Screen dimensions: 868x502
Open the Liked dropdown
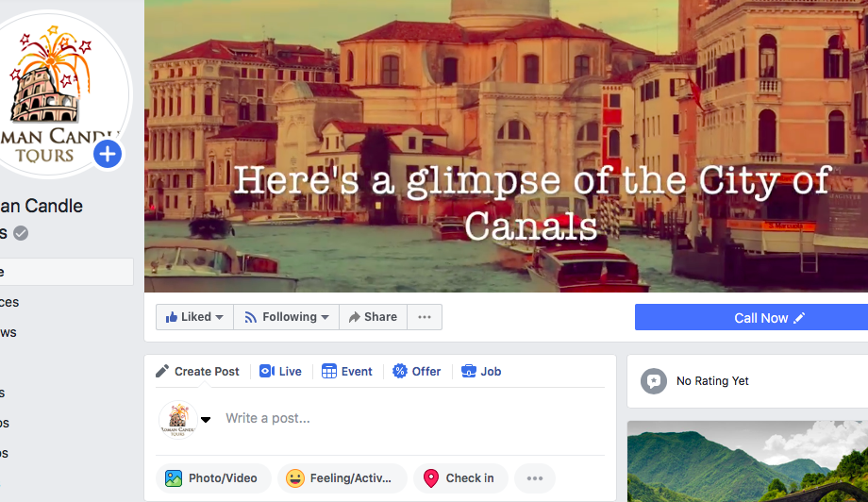[x=194, y=317]
